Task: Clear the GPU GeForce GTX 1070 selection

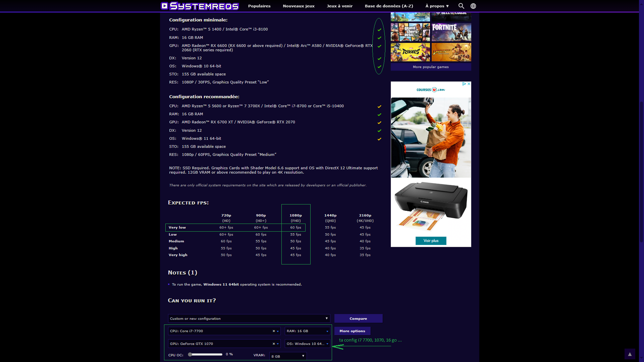Action: 274,344
